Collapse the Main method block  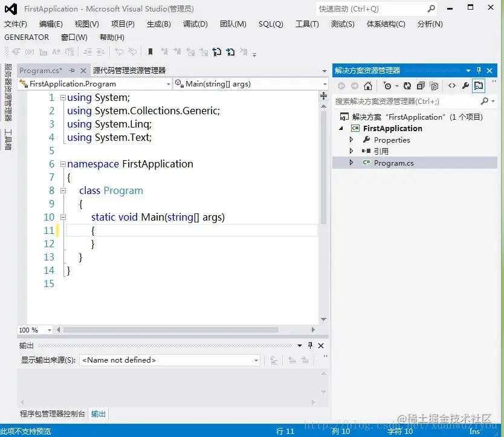click(63, 218)
